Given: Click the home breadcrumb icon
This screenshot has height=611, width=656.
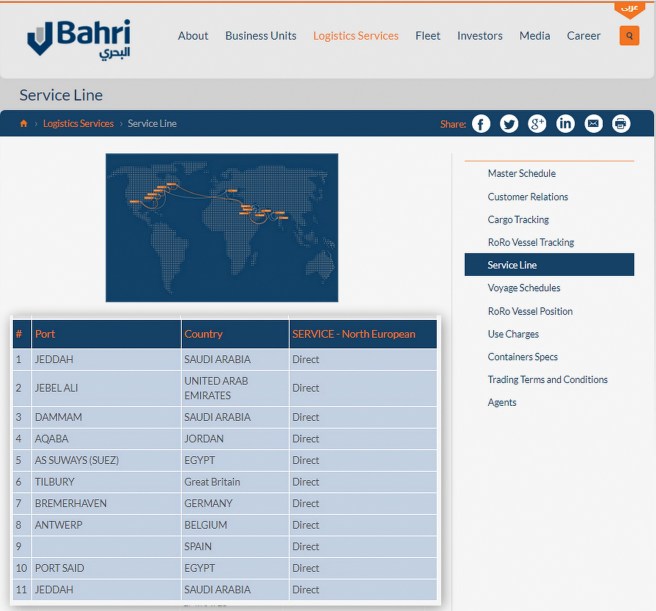Looking at the screenshot, I should click(24, 124).
